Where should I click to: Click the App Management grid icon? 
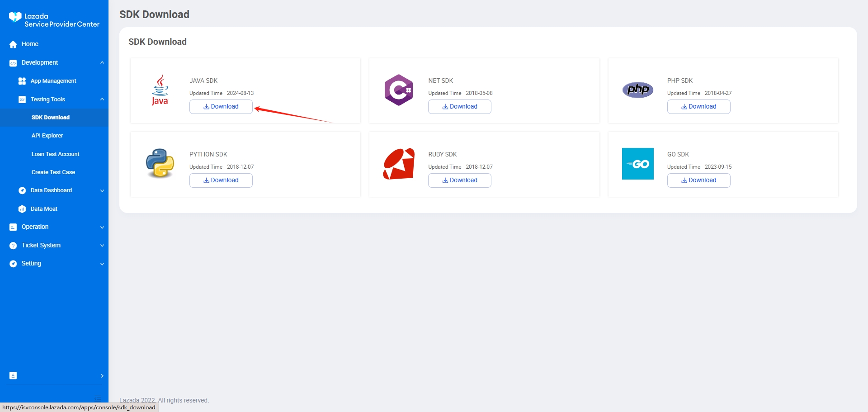click(22, 81)
